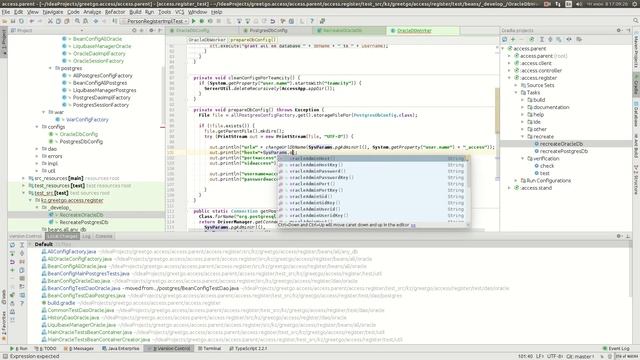
Task: Expand the dao folder in project tree
Action: [x=37, y=149]
